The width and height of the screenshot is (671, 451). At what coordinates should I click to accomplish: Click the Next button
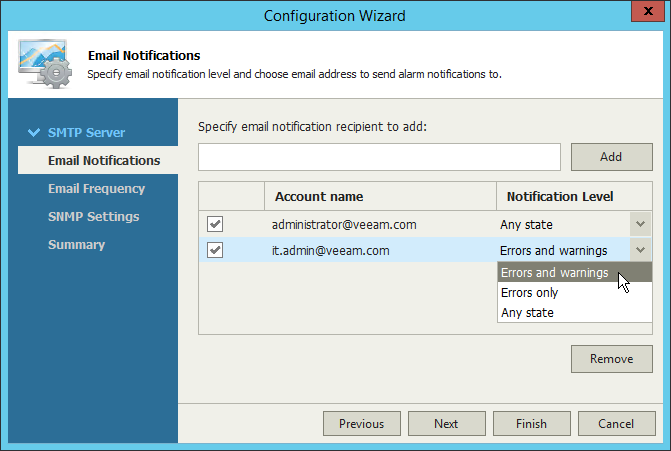click(x=446, y=424)
